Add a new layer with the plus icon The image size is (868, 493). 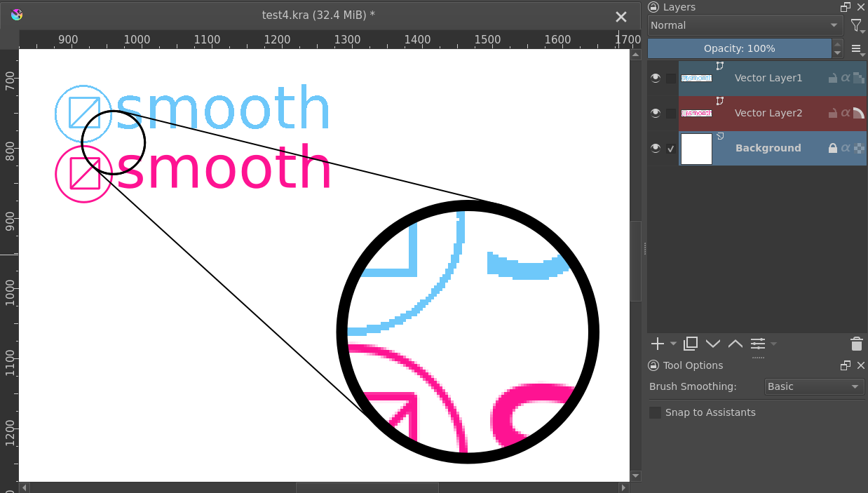click(x=657, y=344)
